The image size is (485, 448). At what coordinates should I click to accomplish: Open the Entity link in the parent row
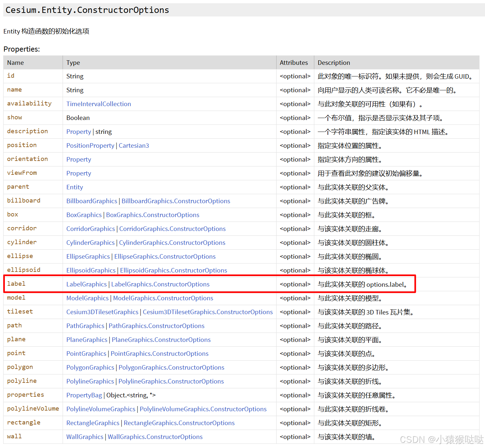pos(74,187)
